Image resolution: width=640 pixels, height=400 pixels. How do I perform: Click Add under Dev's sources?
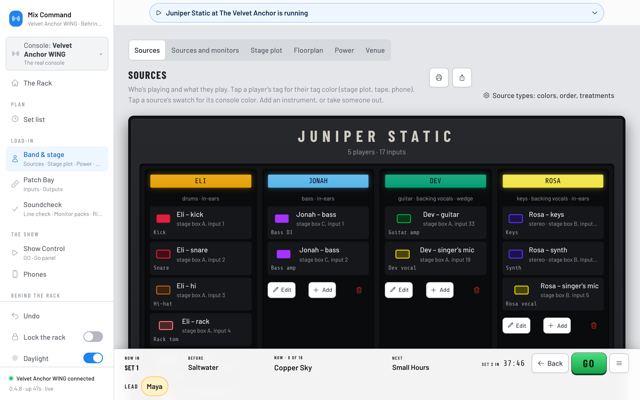440,290
